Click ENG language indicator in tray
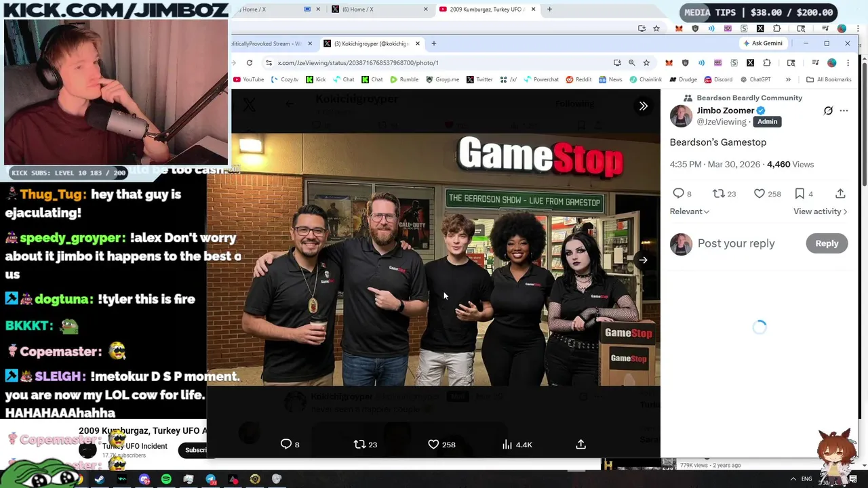The width and height of the screenshot is (868, 488). (x=806, y=479)
